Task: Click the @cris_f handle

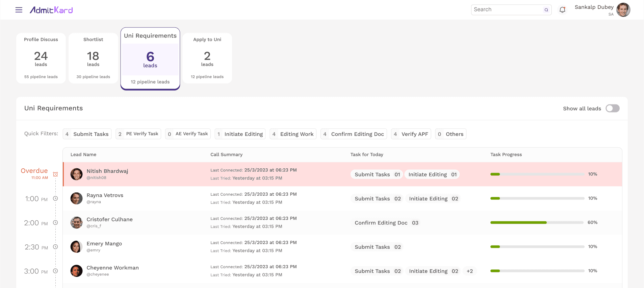Action: 94,226
